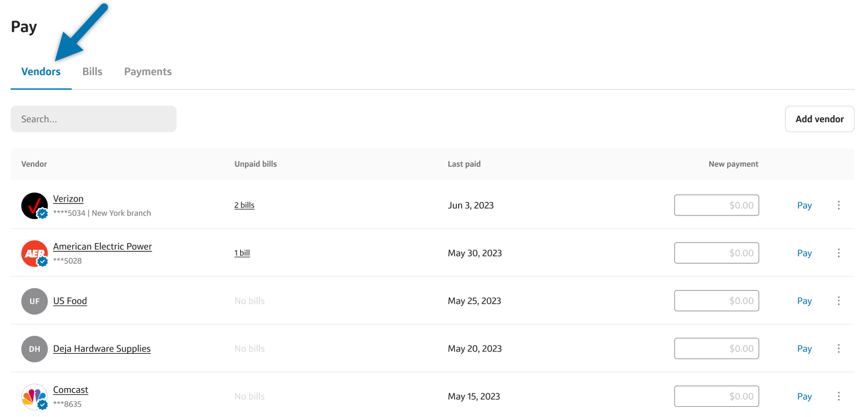The image size is (868, 417).
Task: View Verizon's 2 unpaid bills
Action: pos(244,205)
